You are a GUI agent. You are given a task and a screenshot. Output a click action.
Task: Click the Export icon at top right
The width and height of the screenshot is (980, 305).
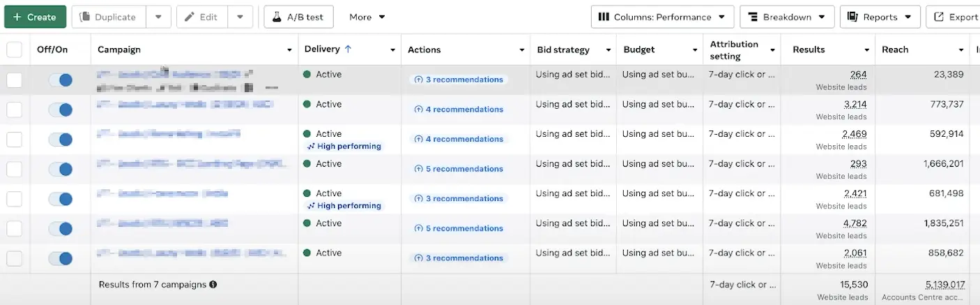pyautogui.click(x=939, y=17)
